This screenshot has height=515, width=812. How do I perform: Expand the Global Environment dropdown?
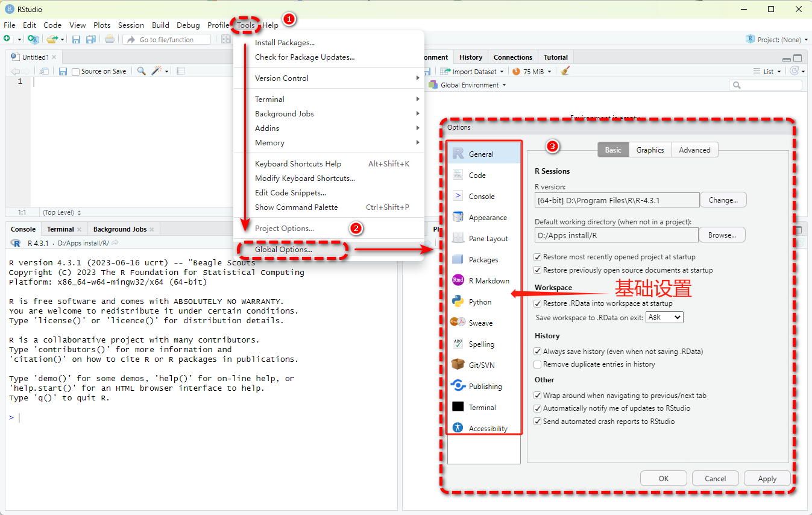pos(467,85)
